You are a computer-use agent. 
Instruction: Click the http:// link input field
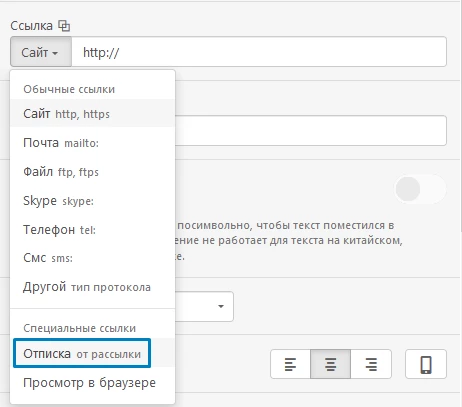click(x=259, y=52)
